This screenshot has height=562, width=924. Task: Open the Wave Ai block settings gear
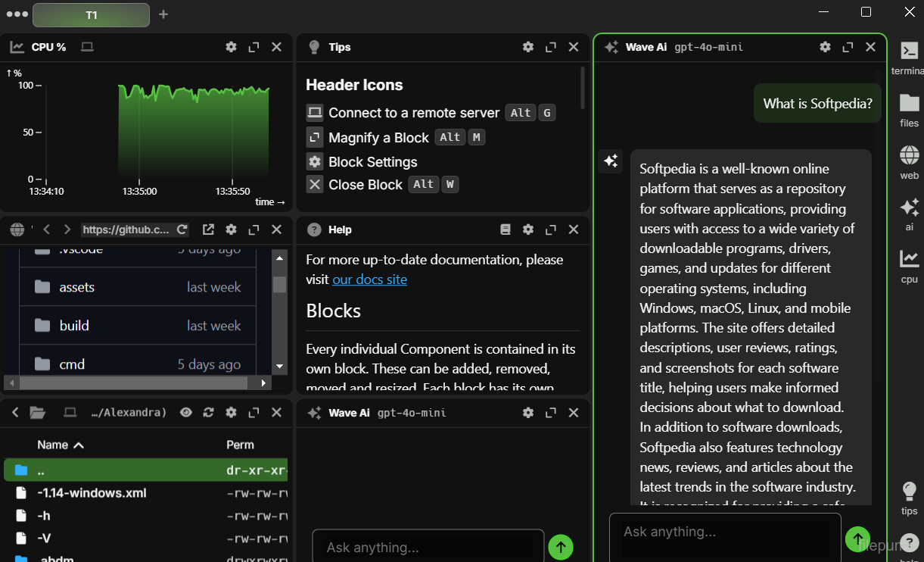(x=825, y=46)
